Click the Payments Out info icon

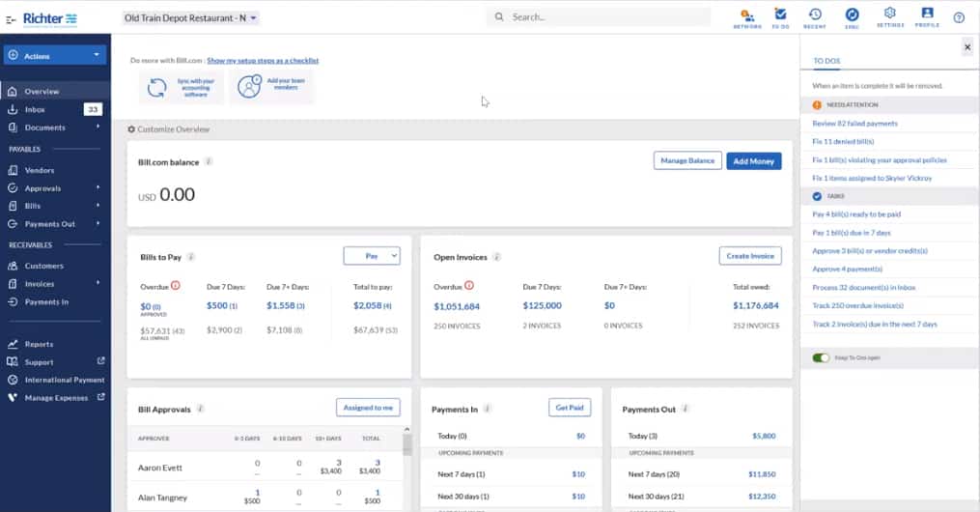686,409
